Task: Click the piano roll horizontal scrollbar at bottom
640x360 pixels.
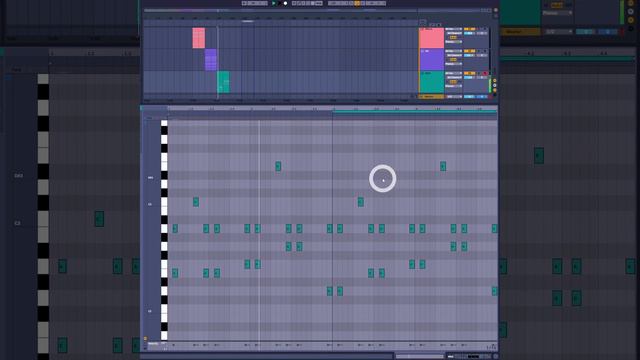Action: tap(419, 356)
